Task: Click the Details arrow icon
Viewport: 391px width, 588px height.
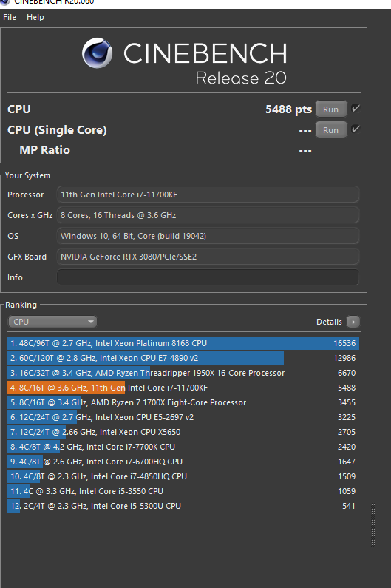Action: [x=353, y=322]
